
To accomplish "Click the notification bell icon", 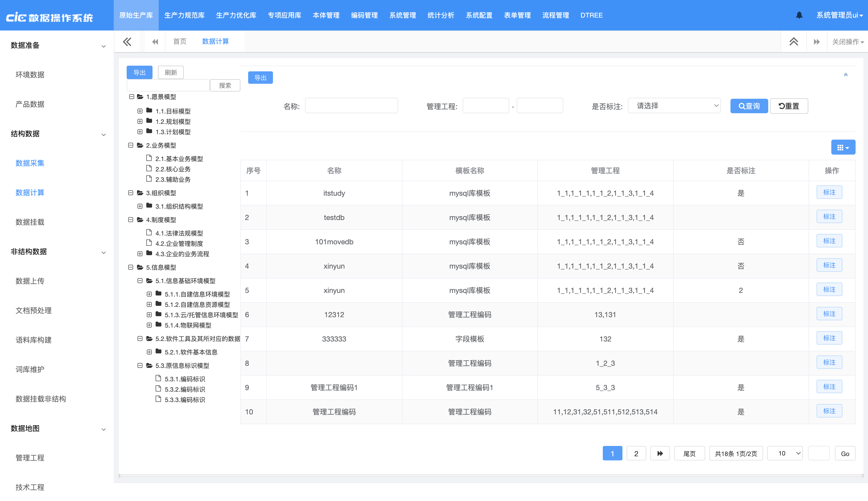I will tap(799, 15).
